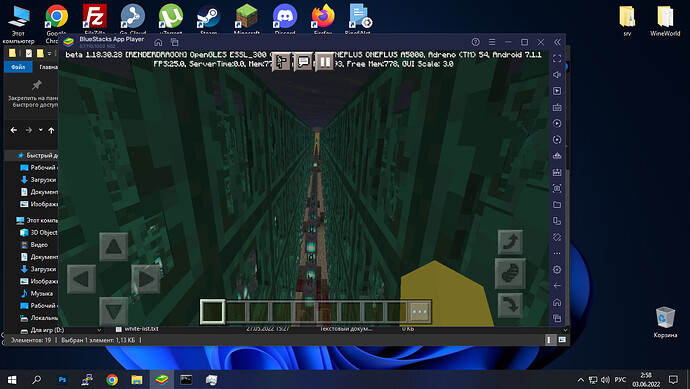Open the WineWorld desktop folder
The height and width of the screenshot is (389, 690).
pos(665,21)
